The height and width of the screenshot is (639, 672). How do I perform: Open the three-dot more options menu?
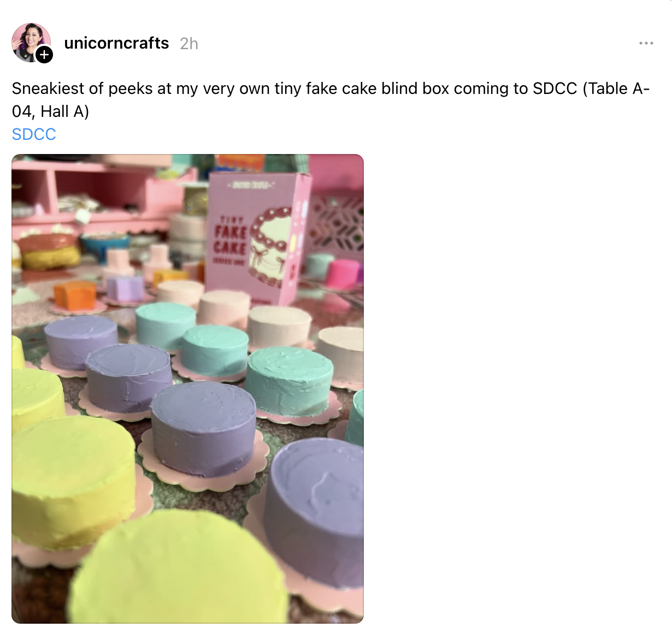point(646,43)
